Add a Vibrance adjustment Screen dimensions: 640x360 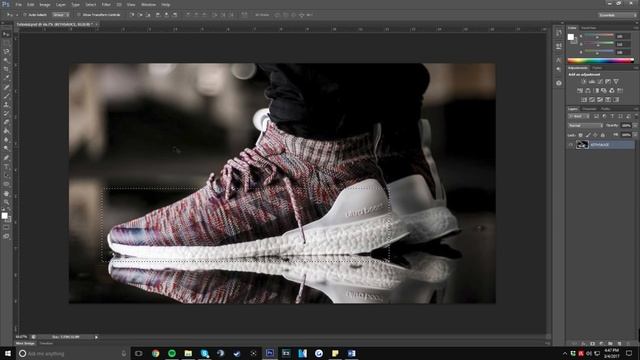tap(616, 82)
